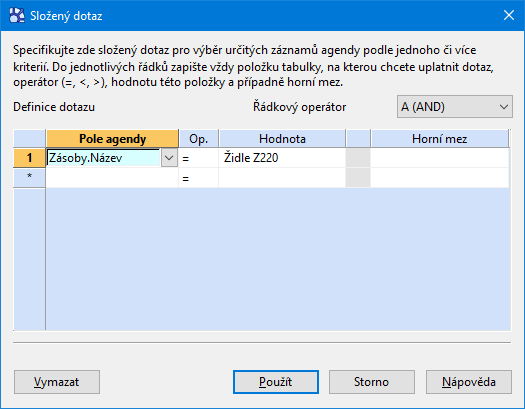Viewport: 525px width, 409px height.
Task: Click the Hodnota column header
Action: (282, 139)
